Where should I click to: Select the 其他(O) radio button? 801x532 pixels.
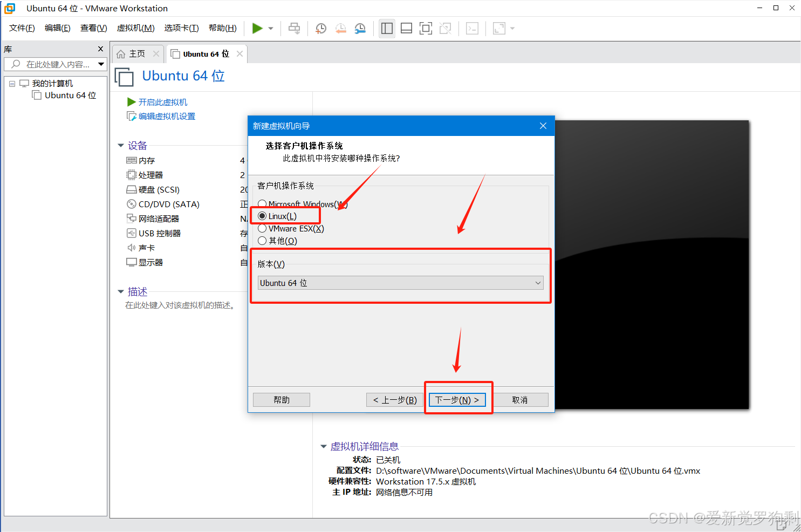(x=262, y=241)
